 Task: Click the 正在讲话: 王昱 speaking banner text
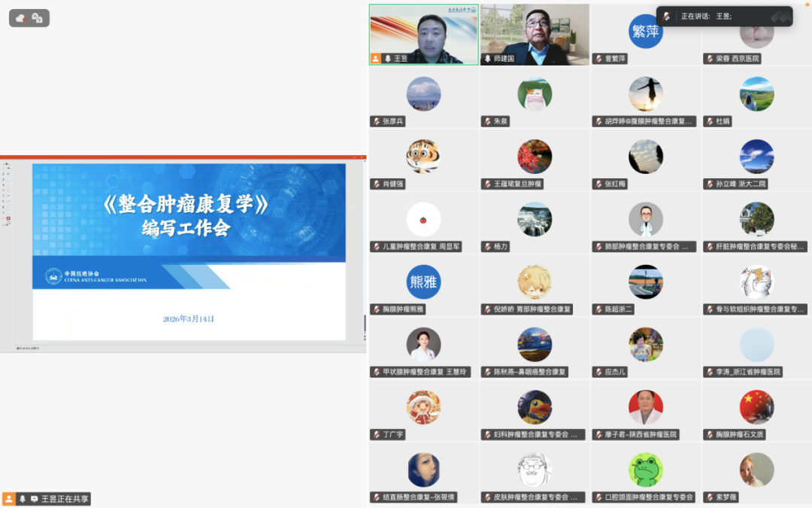706,16
